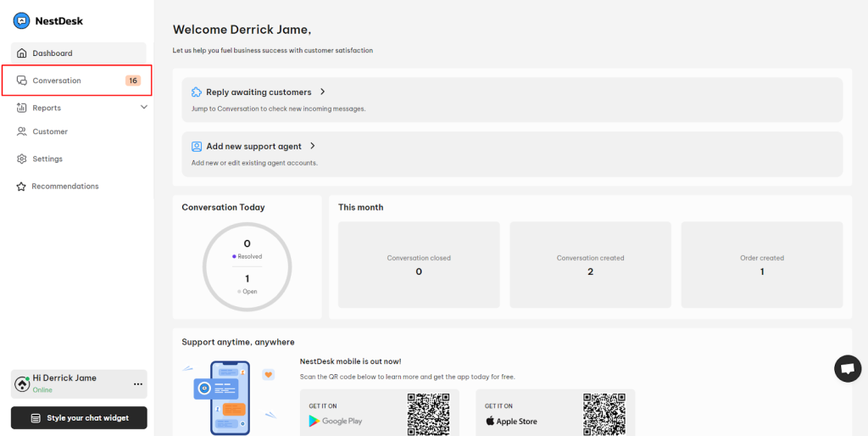Click the Conversation Today progress ring

(247, 267)
